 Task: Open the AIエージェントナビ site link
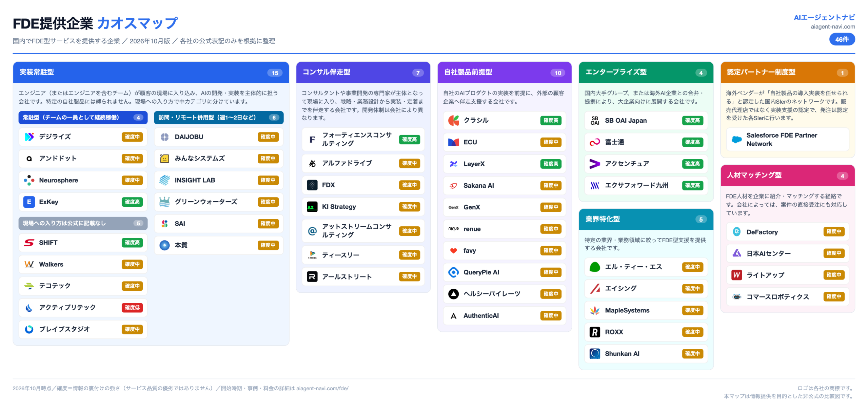[x=825, y=18]
